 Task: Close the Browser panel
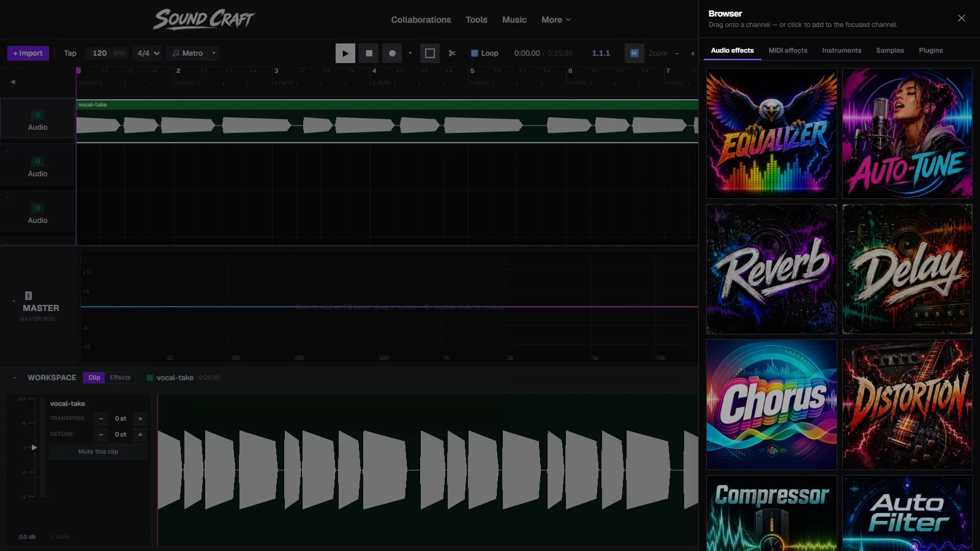pyautogui.click(x=962, y=18)
